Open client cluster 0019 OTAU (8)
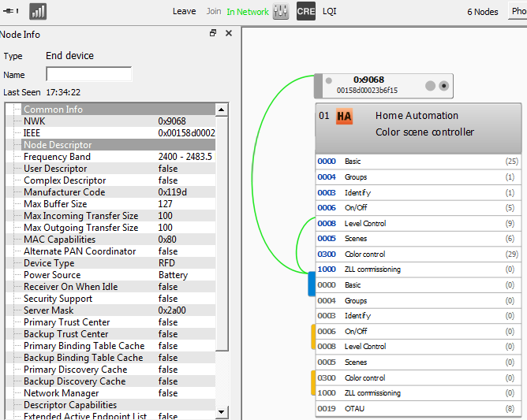527x420 pixels. [x=418, y=409]
